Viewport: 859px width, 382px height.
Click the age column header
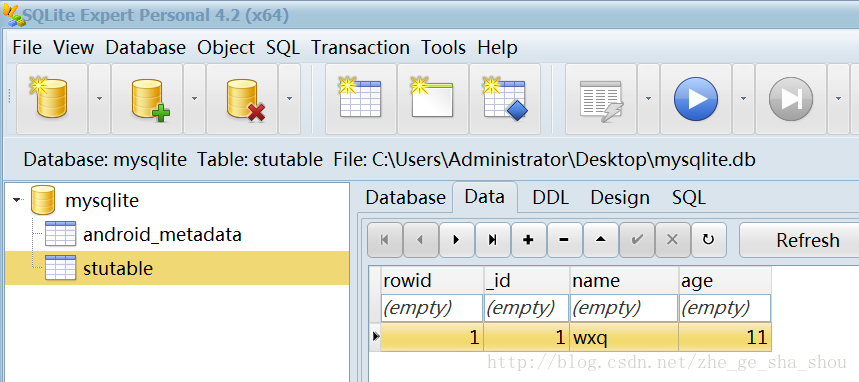[725, 280]
